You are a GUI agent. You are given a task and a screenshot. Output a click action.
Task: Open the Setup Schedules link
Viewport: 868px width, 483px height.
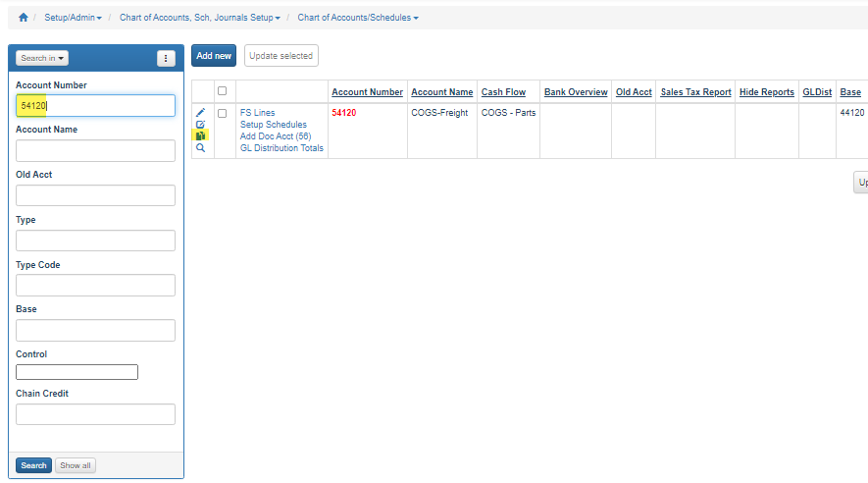pos(274,125)
